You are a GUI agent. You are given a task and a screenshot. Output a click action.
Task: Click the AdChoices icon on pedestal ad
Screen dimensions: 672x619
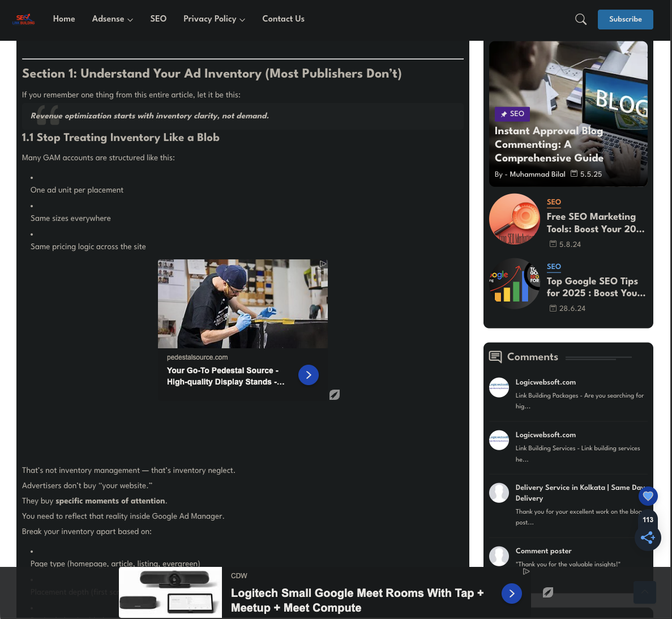pos(323,264)
